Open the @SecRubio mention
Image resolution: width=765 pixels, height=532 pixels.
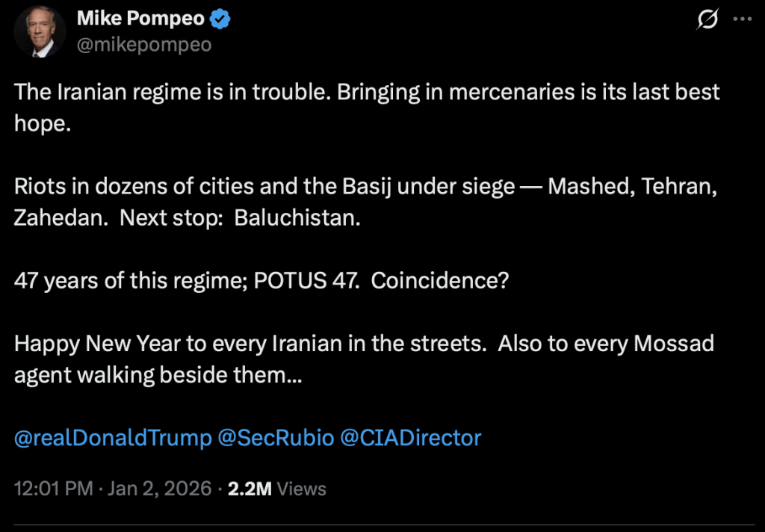point(276,438)
